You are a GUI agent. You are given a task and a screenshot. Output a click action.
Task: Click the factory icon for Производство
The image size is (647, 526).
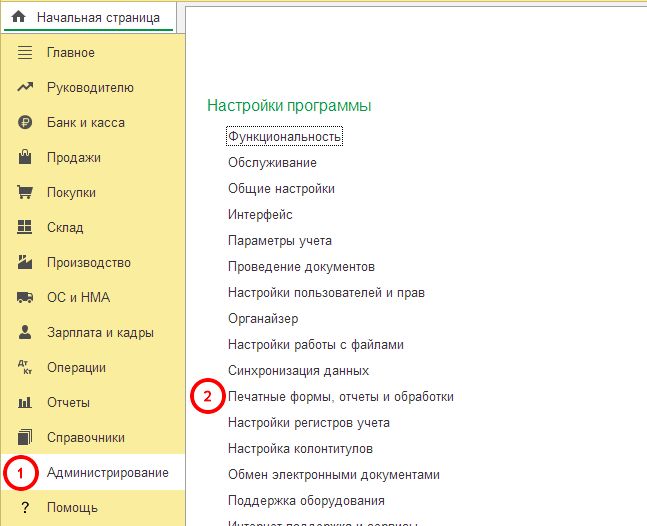pos(25,262)
